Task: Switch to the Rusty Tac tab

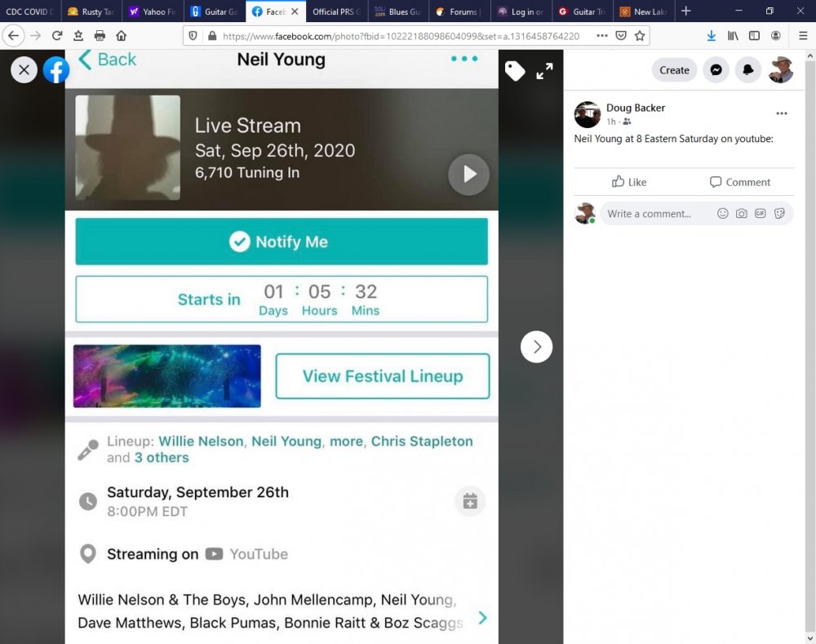Action: [92, 11]
